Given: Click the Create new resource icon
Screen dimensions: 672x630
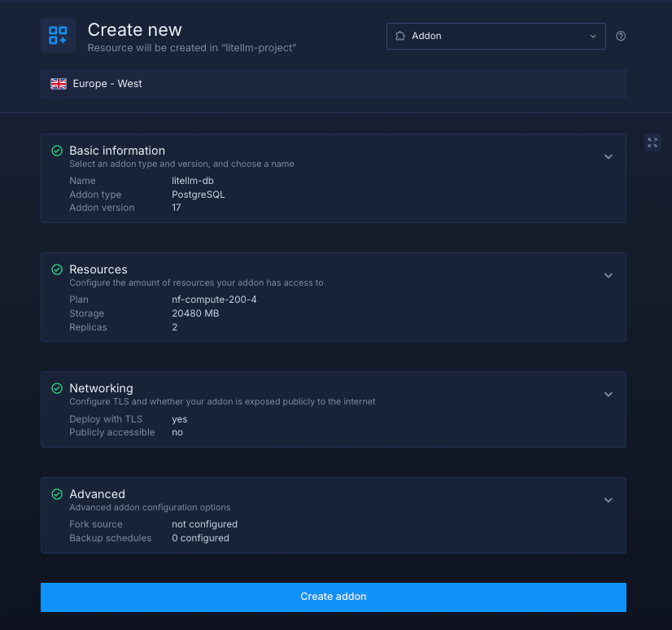Looking at the screenshot, I should (58, 35).
